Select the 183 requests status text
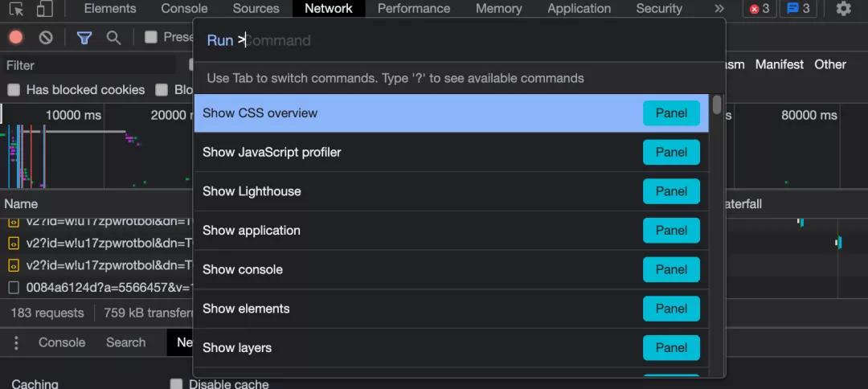 (47, 313)
